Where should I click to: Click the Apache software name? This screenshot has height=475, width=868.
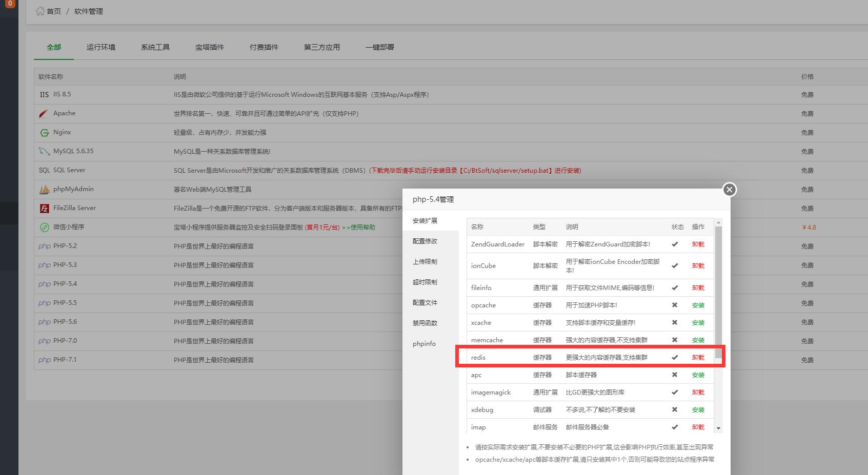(64, 113)
